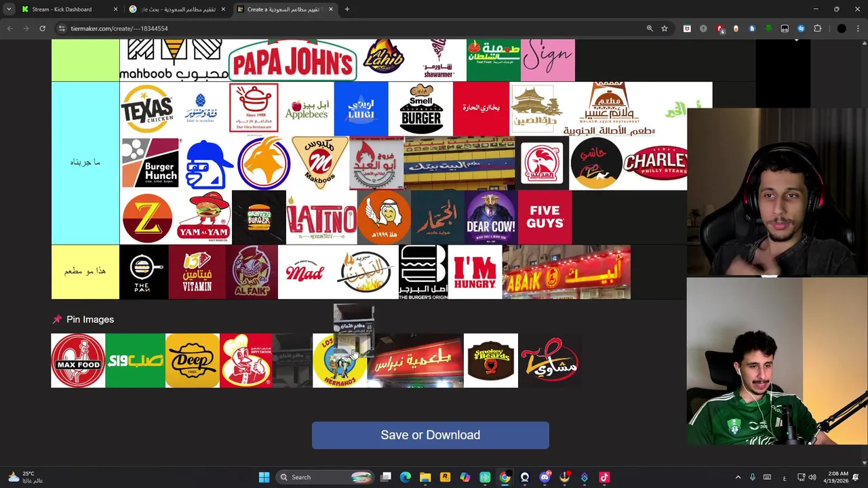Open Microsoft Edge from the taskbar
The image size is (868, 488).
406,477
